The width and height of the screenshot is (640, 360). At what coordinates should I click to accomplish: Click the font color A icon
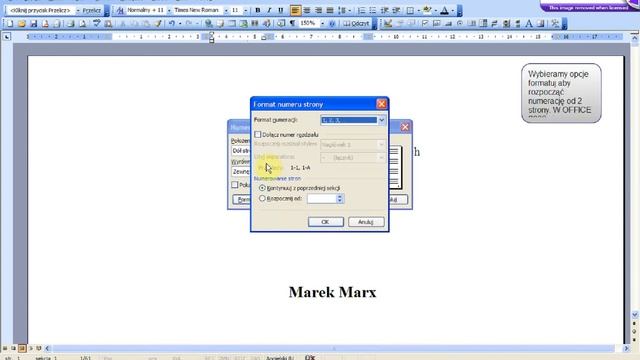(x=444, y=10)
